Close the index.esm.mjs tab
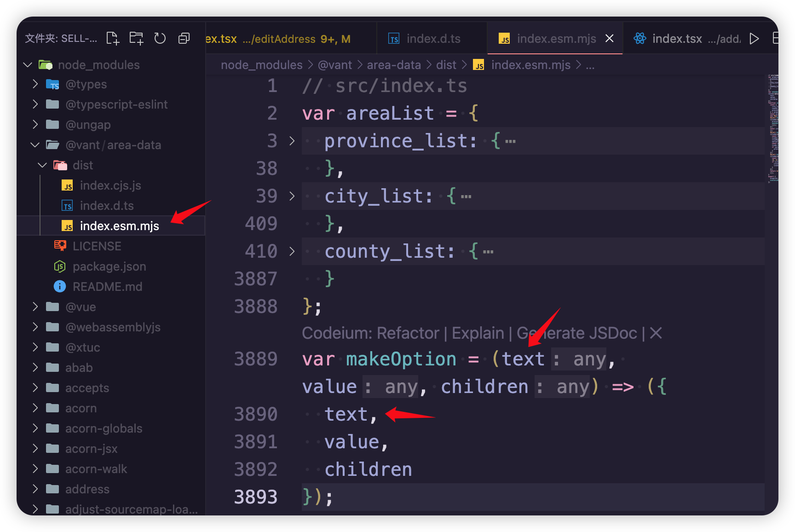 609,39
